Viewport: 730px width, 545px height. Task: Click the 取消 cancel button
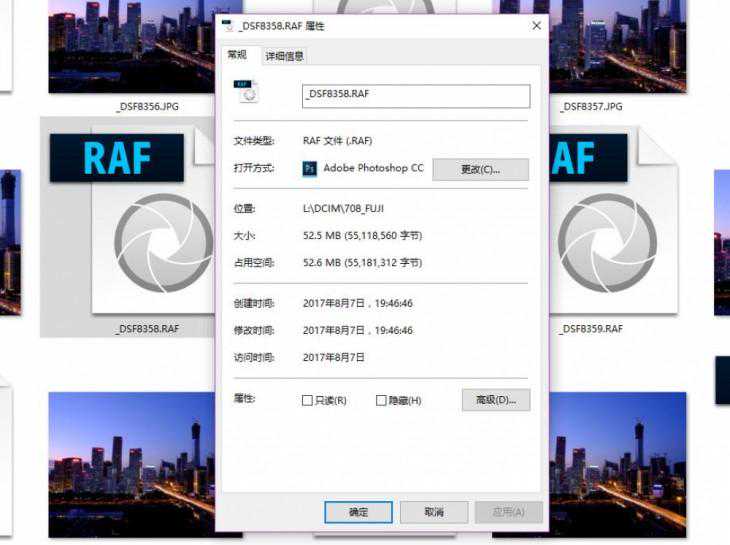tap(434, 512)
